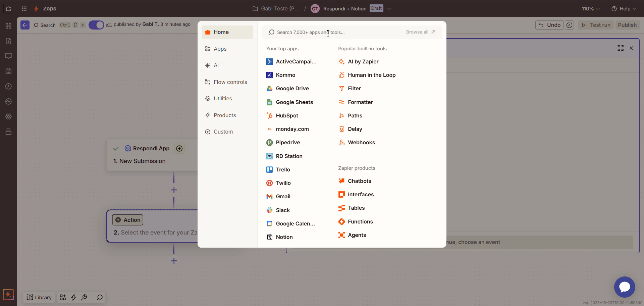The height and width of the screenshot is (306, 644).
Task: Click the Action step label button
Action: point(128,220)
